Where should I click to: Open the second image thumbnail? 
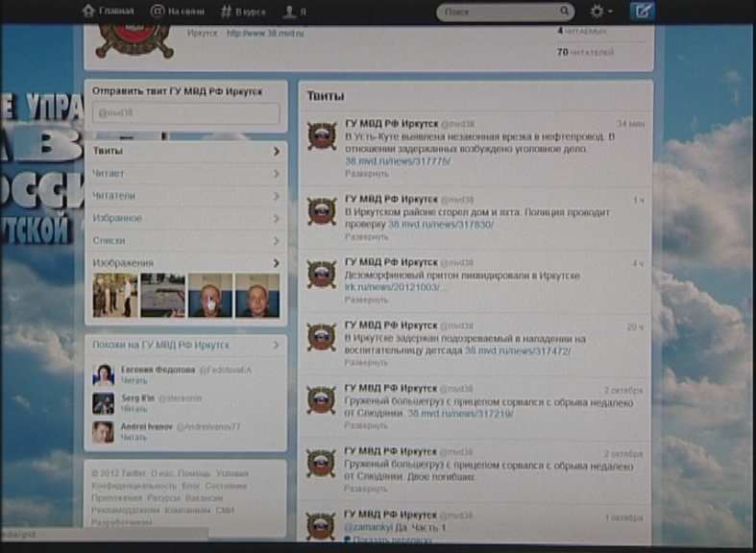click(x=162, y=296)
